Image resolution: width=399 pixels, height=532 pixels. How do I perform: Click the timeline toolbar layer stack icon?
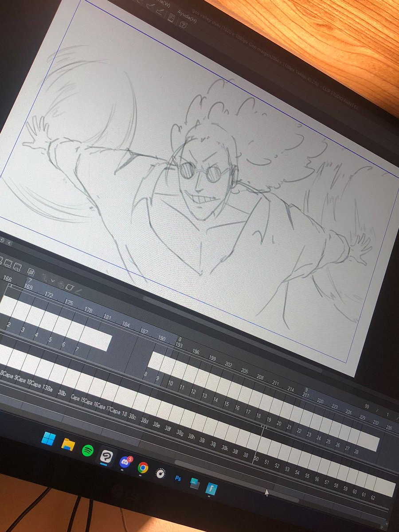31,272
